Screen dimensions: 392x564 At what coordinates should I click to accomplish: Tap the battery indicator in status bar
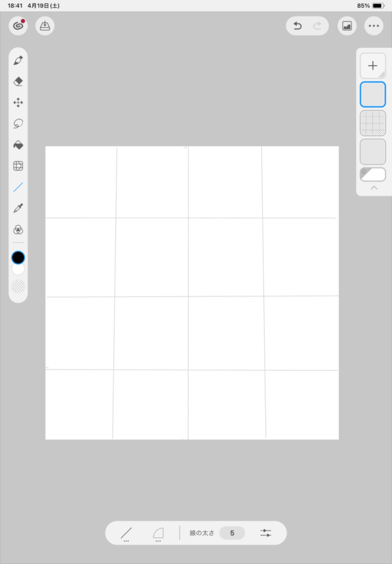[x=378, y=6]
